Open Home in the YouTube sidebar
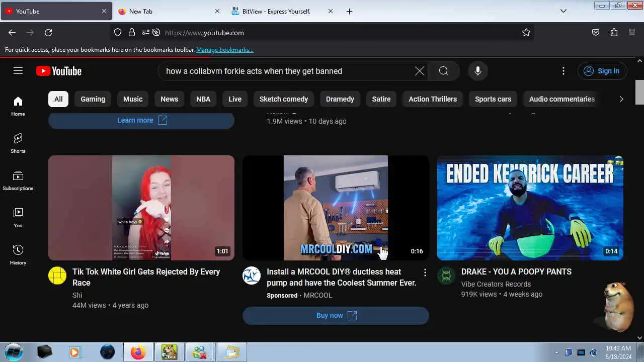 (18, 106)
